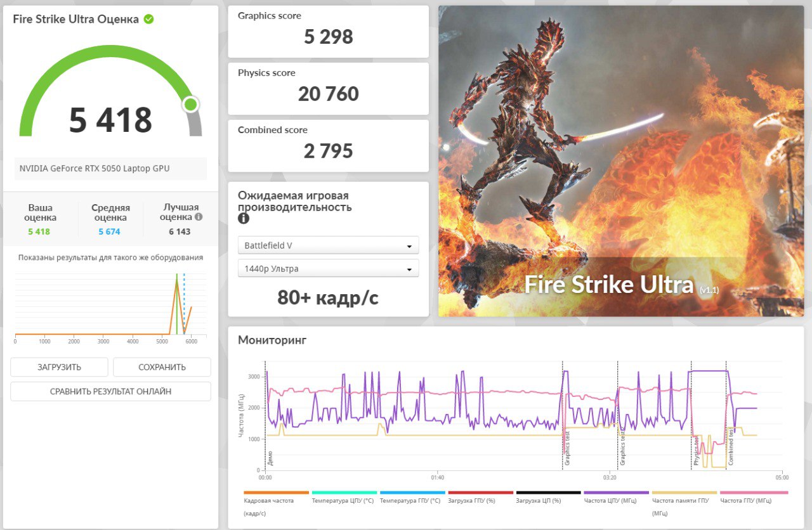This screenshot has width=812, height=530.
Task: Click the dashed blue average line in distribution chart
Action: point(184,303)
